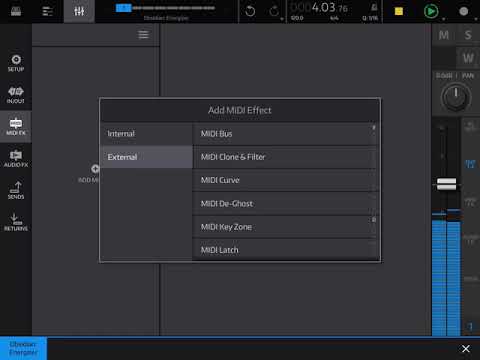Open the inspector list menu icon
This screenshot has width=480, height=360.
click(x=144, y=35)
